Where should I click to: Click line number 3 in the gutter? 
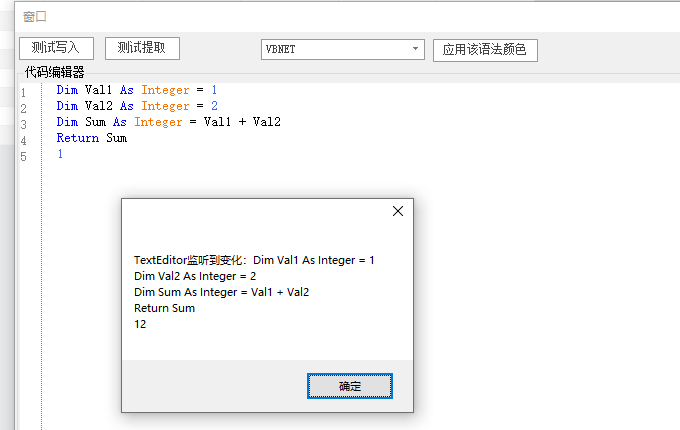pyautogui.click(x=23, y=124)
